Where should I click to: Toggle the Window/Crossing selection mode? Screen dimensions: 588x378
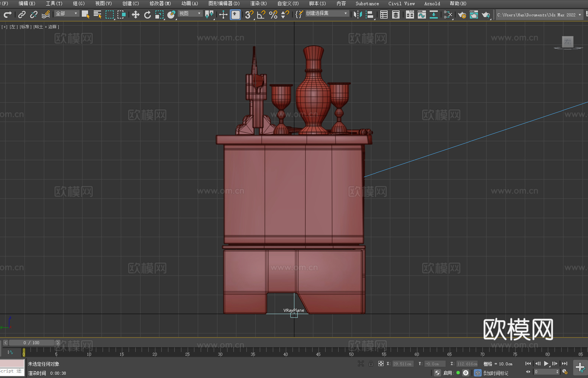click(122, 14)
